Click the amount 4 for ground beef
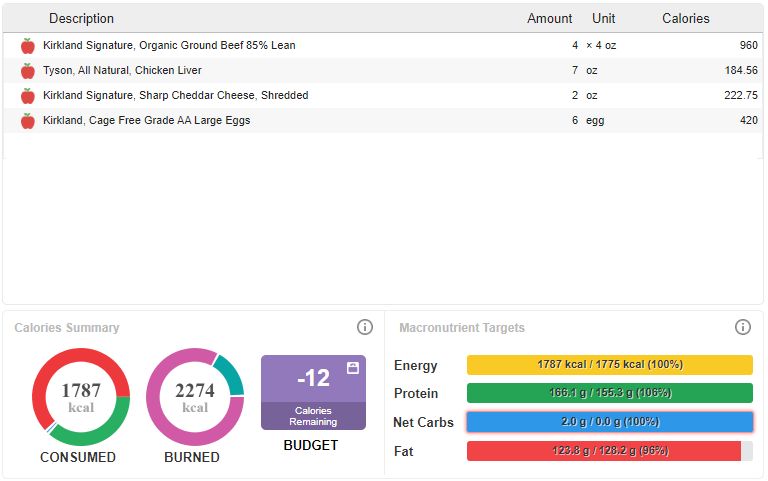The image size is (768, 481). click(x=575, y=46)
